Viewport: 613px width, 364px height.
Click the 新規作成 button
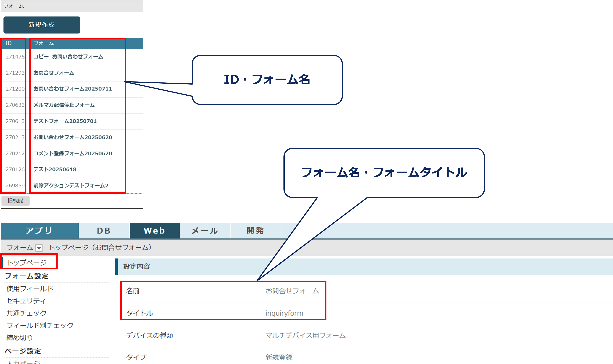(42, 25)
